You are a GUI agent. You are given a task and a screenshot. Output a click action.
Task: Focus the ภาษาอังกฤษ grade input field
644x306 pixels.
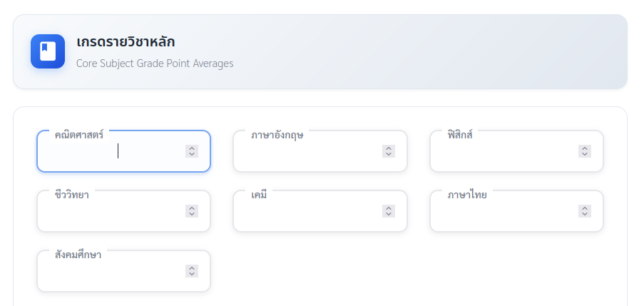tap(307, 151)
